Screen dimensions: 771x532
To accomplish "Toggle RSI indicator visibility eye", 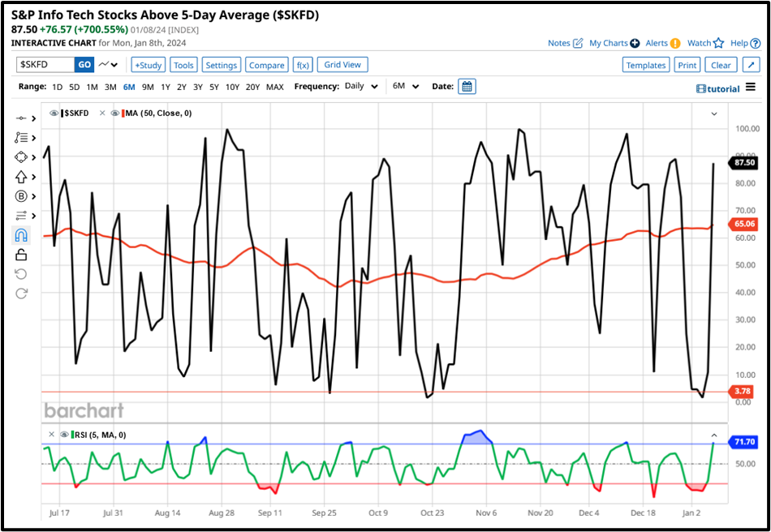I will click(65, 435).
